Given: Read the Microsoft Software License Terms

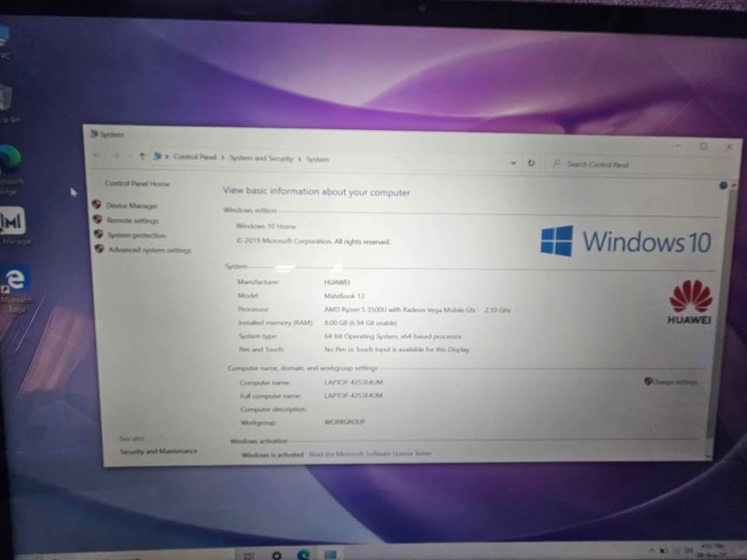Looking at the screenshot, I should pos(370,453).
